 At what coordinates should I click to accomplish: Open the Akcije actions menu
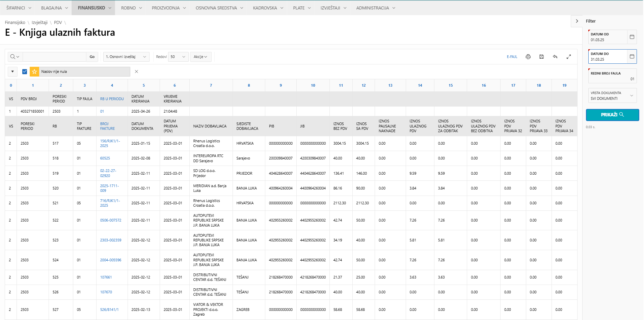tap(200, 57)
